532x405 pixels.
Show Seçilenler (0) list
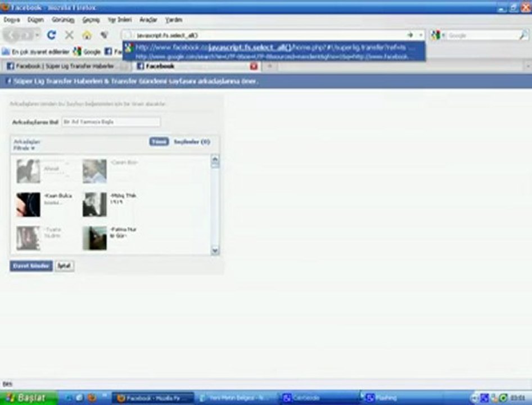click(192, 142)
